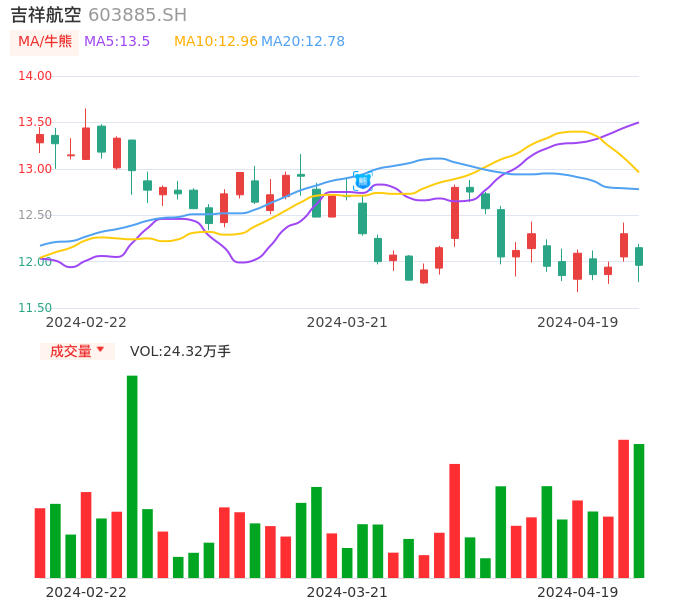The width and height of the screenshot is (686, 606).
Task: Click the last green bar in the volume chart
Action: click(639, 510)
